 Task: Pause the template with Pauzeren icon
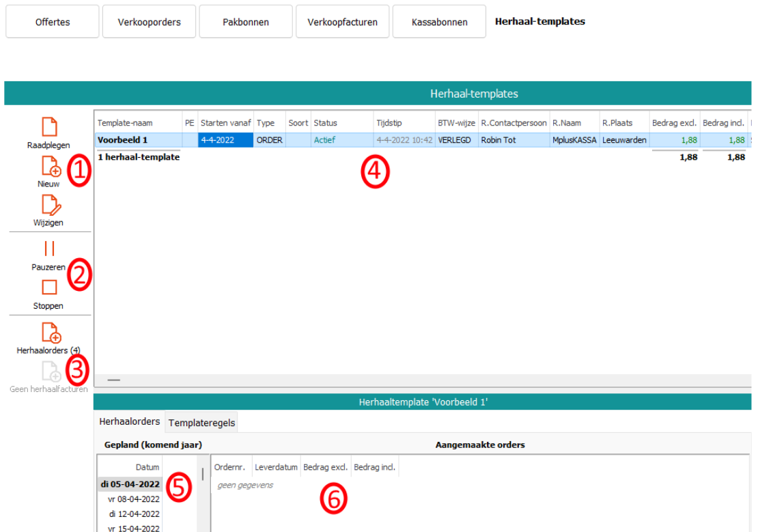(49, 249)
